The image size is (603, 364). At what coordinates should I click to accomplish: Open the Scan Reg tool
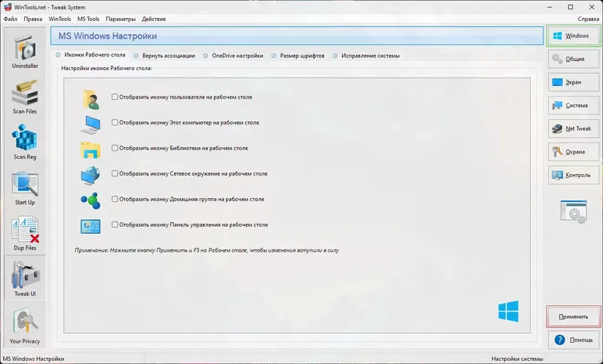pos(25,142)
